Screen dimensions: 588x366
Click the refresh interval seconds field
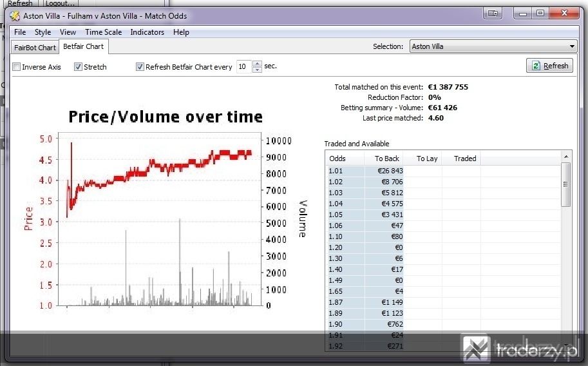(x=245, y=67)
